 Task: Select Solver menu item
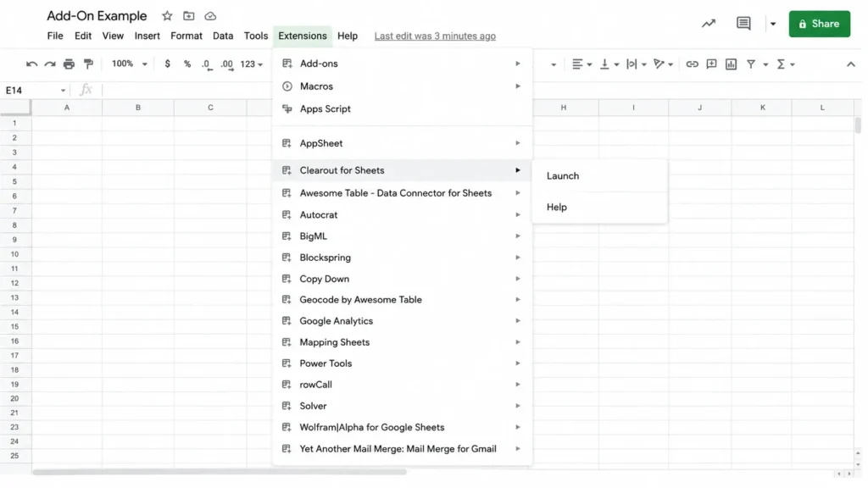pos(403,406)
